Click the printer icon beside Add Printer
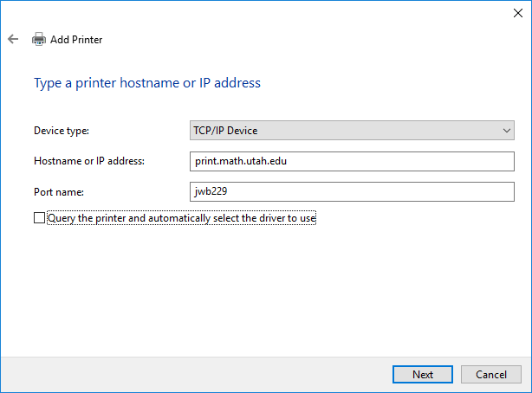Image resolution: width=532 pixels, height=393 pixels. (39, 39)
